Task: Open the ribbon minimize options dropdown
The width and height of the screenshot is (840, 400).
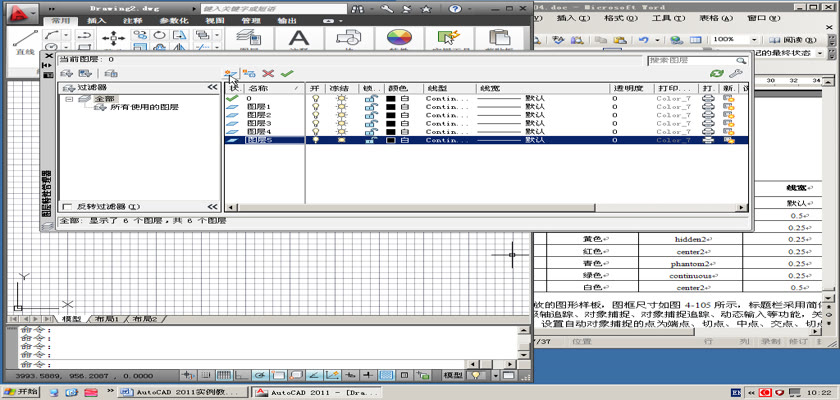Action: [339, 21]
